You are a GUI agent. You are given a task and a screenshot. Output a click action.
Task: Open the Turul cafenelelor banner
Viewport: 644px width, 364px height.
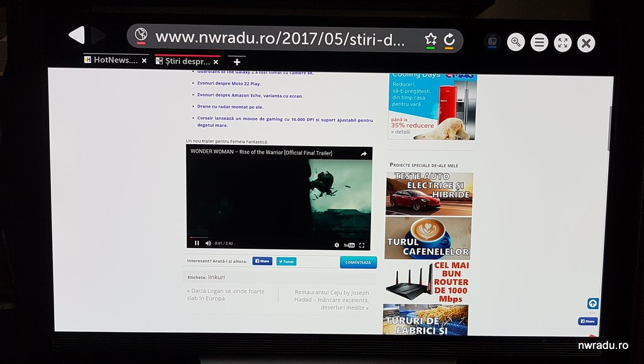428,238
